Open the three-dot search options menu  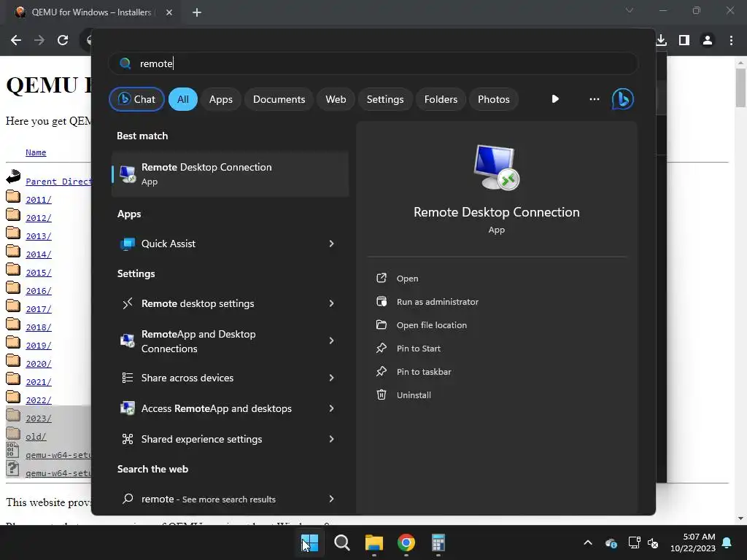pos(594,99)
